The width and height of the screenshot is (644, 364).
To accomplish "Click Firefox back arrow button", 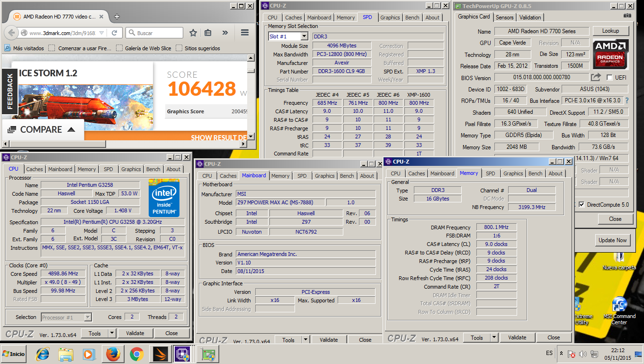I will coord(11,33).
